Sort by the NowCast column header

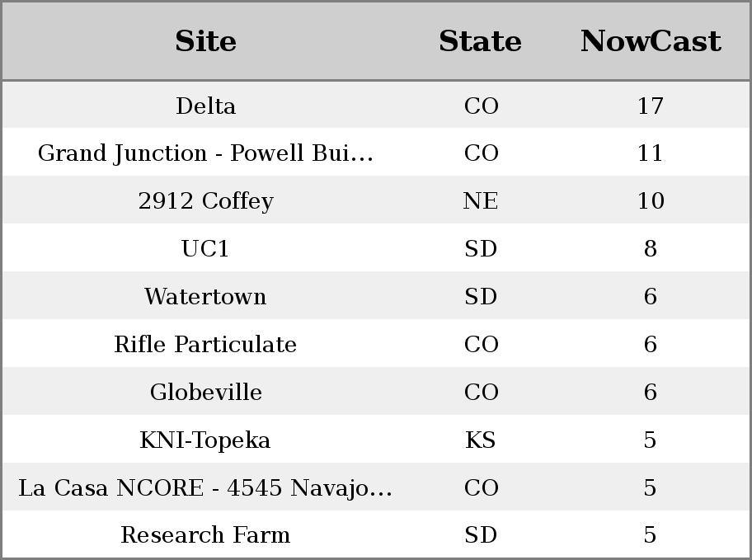click(x=651, y=40)
